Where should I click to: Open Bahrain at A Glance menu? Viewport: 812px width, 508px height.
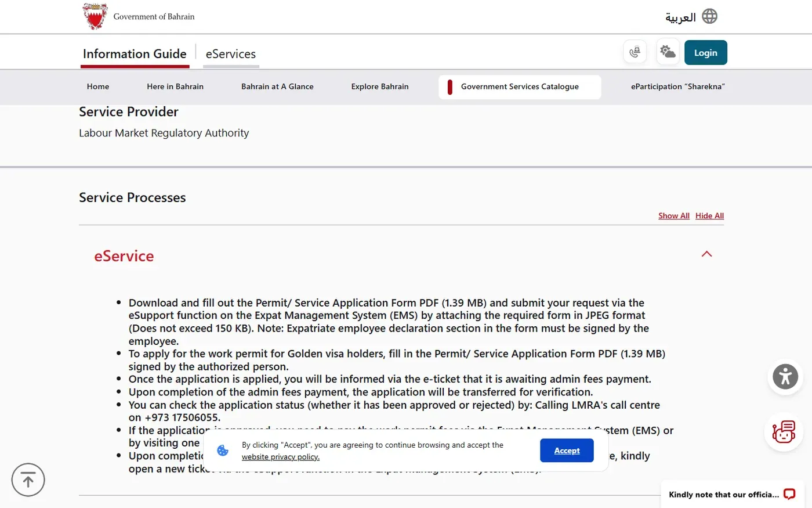coord(277,87)
